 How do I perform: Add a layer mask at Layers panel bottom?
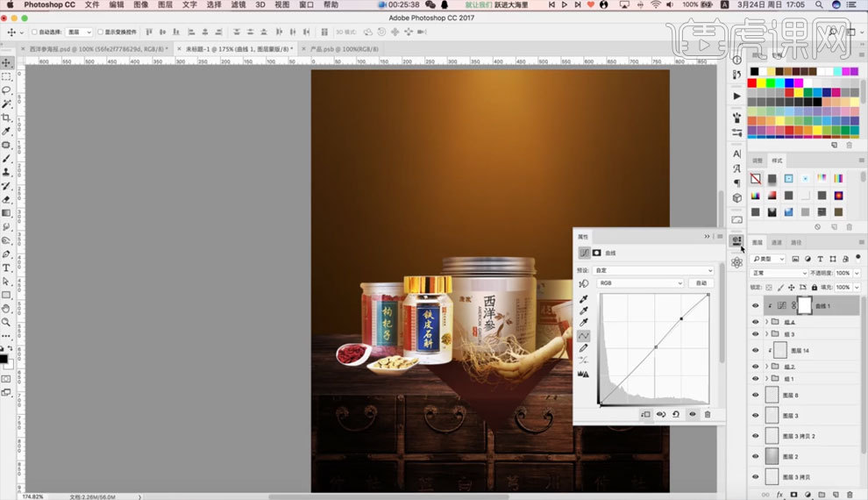pos(793,495)
